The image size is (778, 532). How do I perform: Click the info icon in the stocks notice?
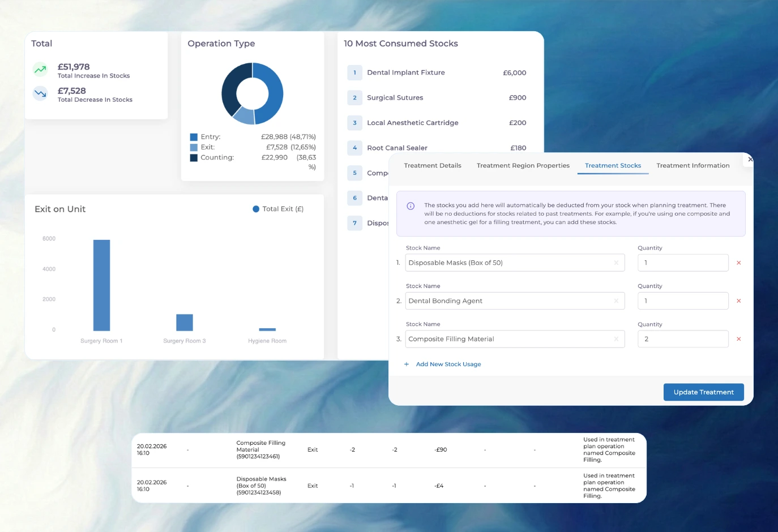point(411,207)
